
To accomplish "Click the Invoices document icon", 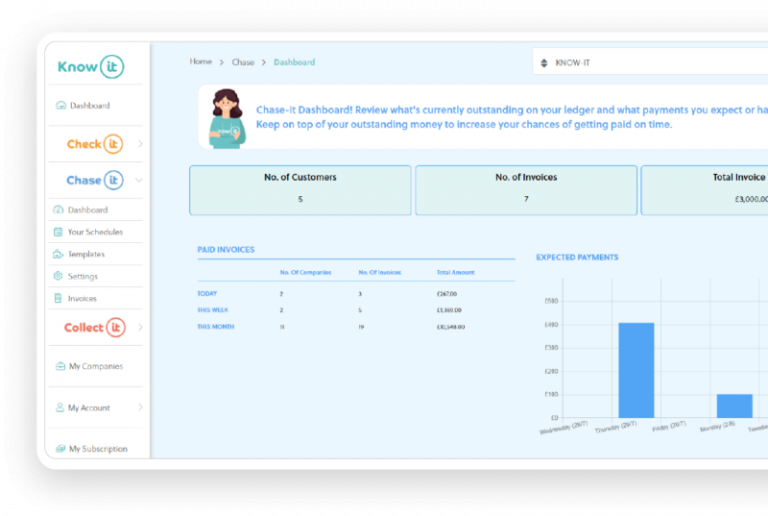I will 58,298.
